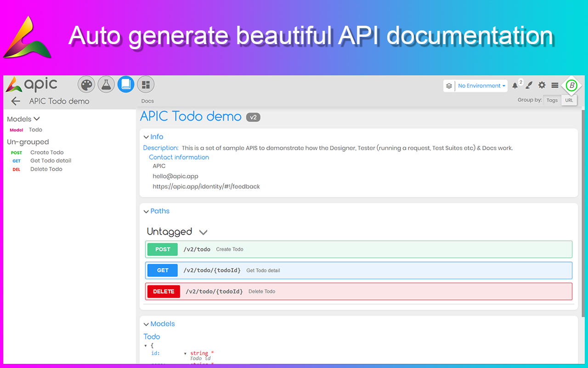Open settings gear
The height and width of the screenshot is (368, 588).
click(542, 86)
